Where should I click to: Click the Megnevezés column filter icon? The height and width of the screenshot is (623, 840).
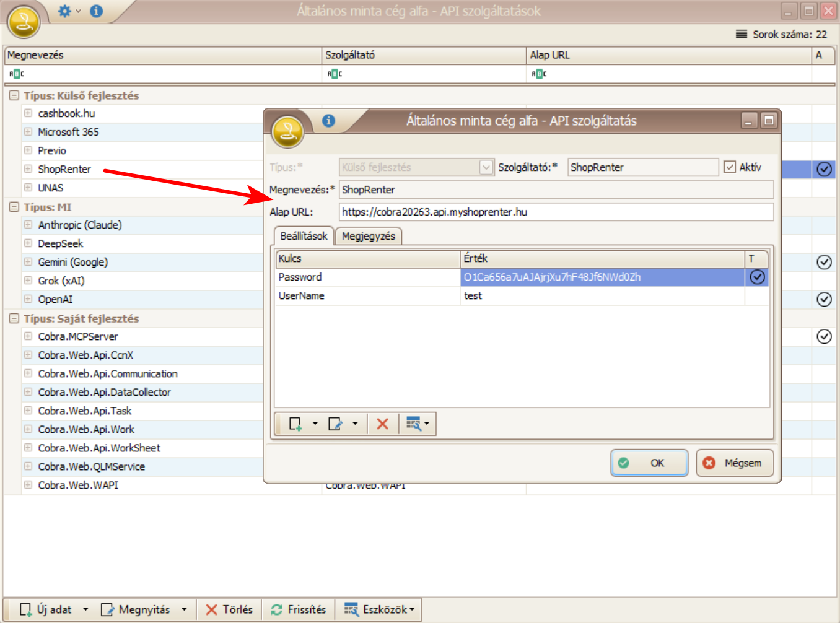(17, 74)
